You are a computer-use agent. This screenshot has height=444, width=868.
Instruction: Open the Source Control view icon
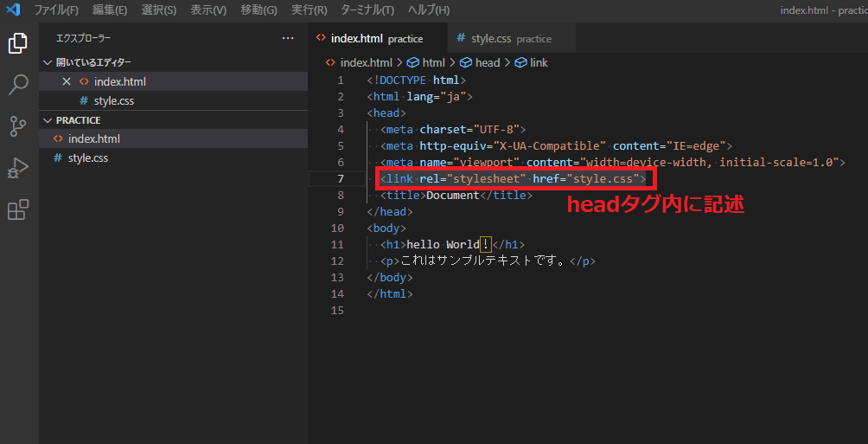[18, 126]
